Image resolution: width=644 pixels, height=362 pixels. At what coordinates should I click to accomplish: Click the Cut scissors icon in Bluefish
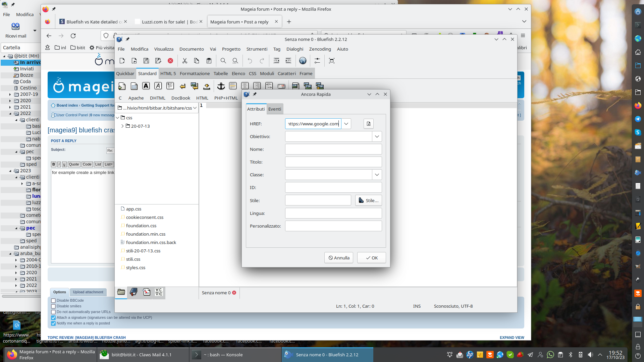pos(184,61)
